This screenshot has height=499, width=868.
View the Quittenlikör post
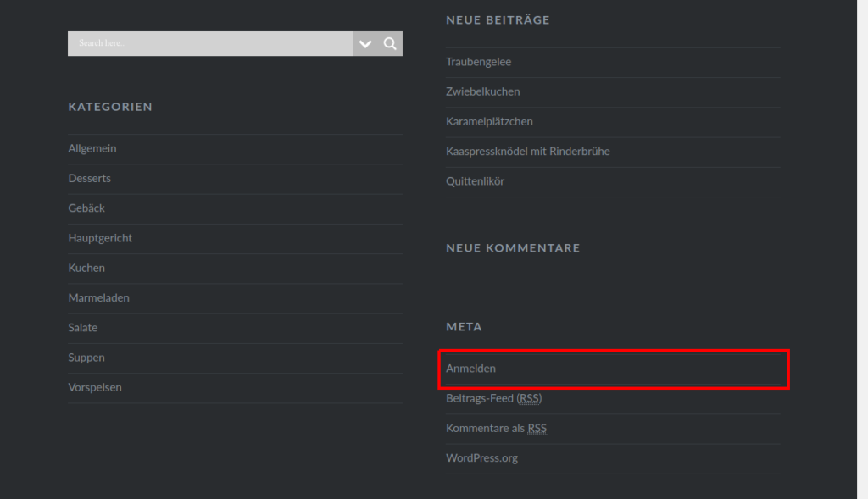[475, 181]
